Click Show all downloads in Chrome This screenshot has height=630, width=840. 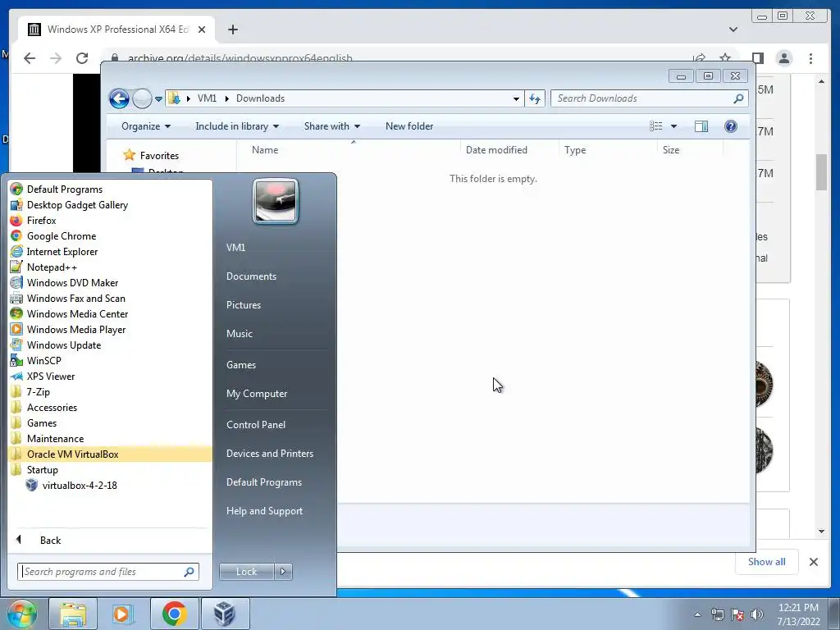[x=767, y=561]
